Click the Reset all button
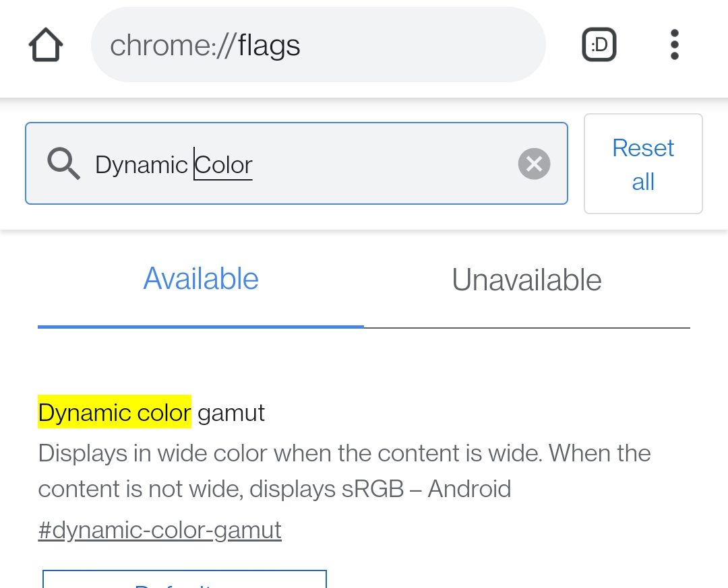The width and height of the screenshot is (728, 588). tap(643, 164)
